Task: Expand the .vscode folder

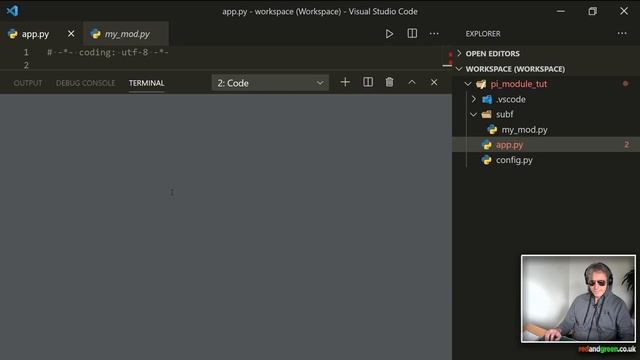Action: coord(546,99)
